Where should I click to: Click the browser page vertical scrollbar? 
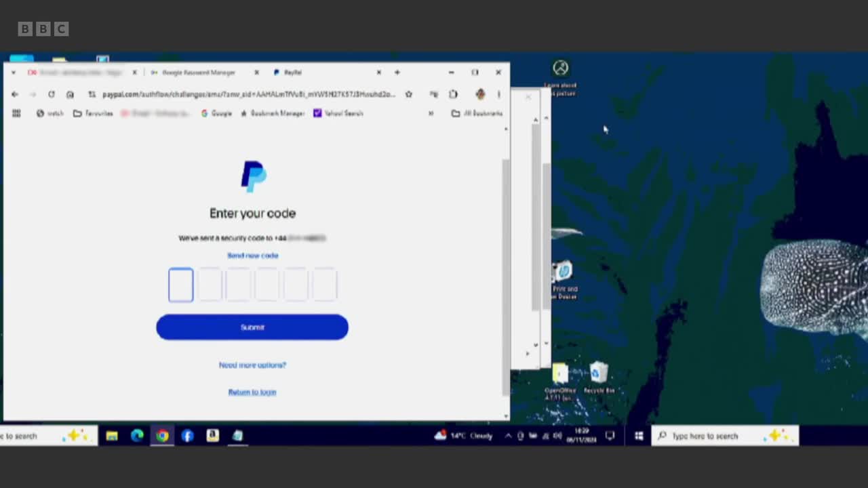click(x=505, y=271)
